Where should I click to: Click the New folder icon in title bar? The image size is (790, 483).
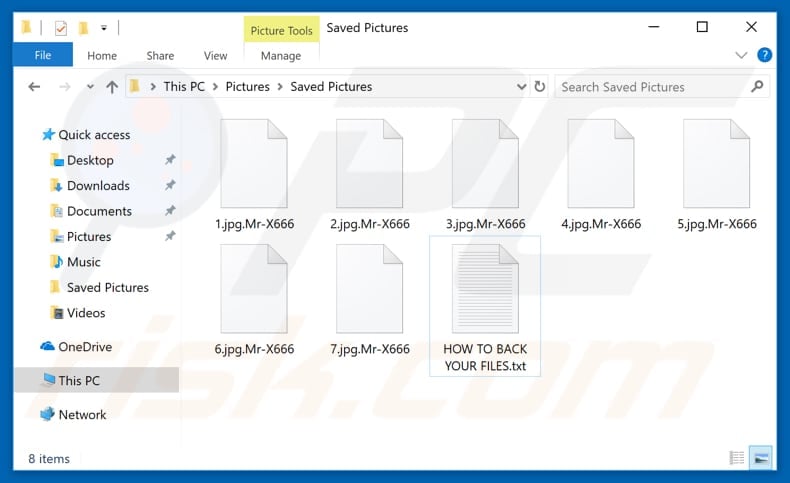pyautogui.click(x=84, y=28)
